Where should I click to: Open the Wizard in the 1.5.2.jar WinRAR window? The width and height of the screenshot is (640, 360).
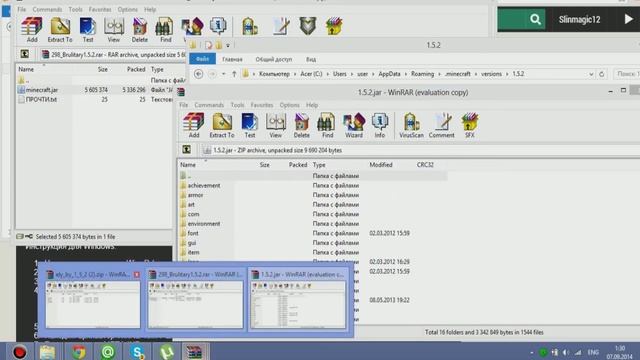tap(354, 125)
